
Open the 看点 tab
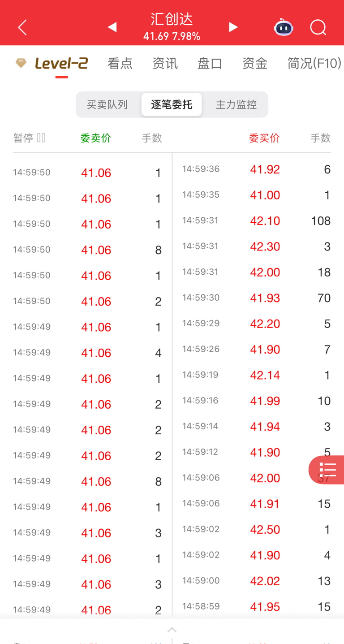click(120, 64)
